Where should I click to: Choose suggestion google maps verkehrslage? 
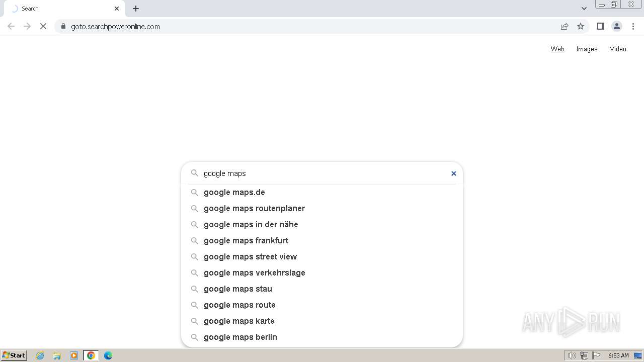point(322,273)
